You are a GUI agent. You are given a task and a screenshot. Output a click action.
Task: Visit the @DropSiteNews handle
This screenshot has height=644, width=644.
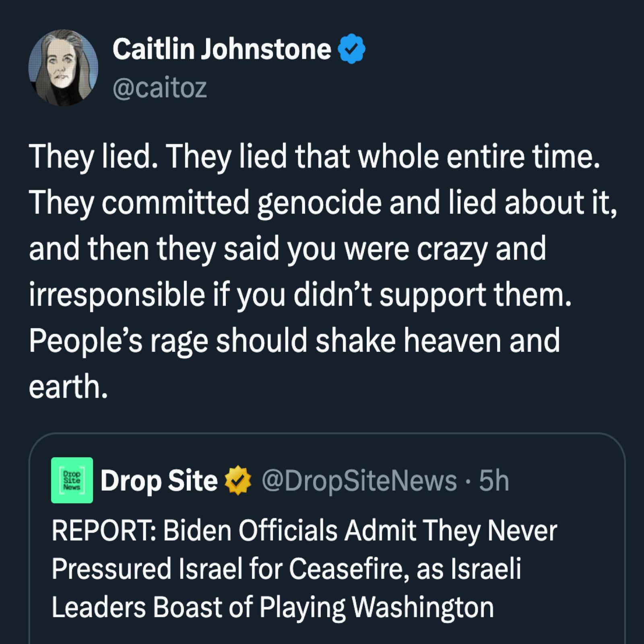[x=359, y=481]
